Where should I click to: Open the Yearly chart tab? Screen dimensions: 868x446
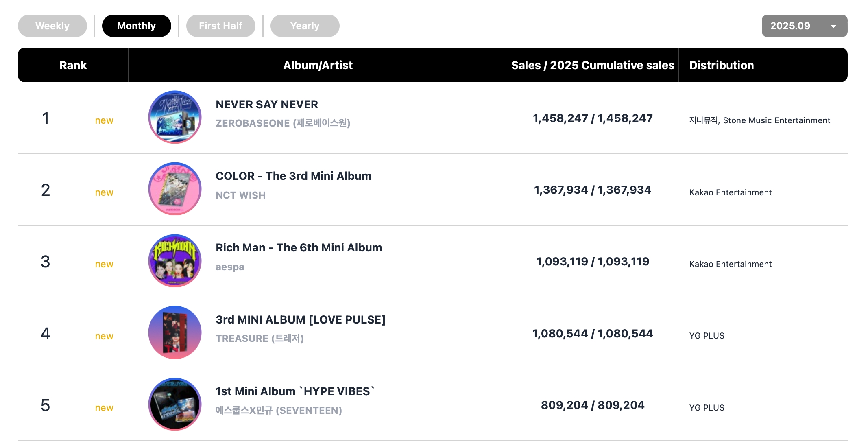click(305, 26)
